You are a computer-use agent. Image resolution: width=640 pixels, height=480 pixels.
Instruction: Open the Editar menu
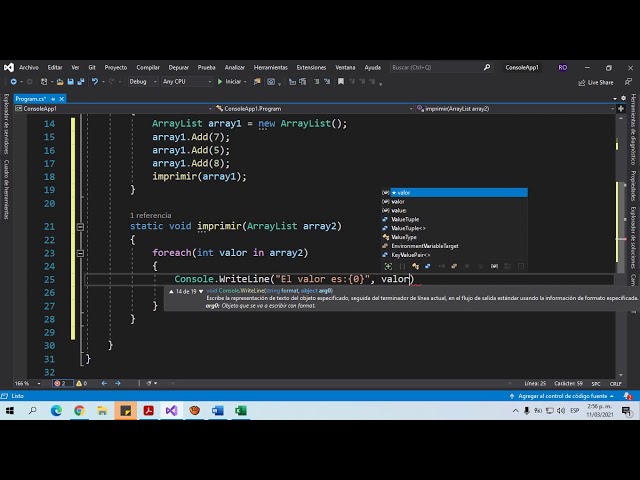click(x=55, y=67)
